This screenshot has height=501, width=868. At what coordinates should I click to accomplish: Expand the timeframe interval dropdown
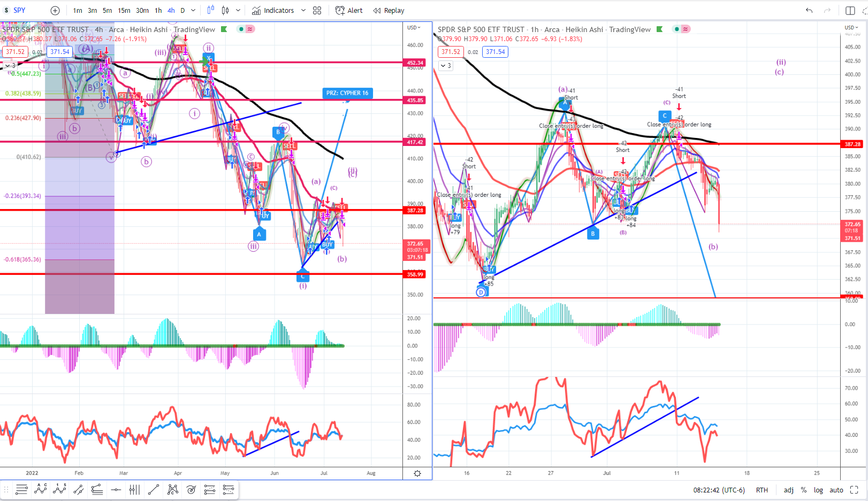(x=193, y=10)
